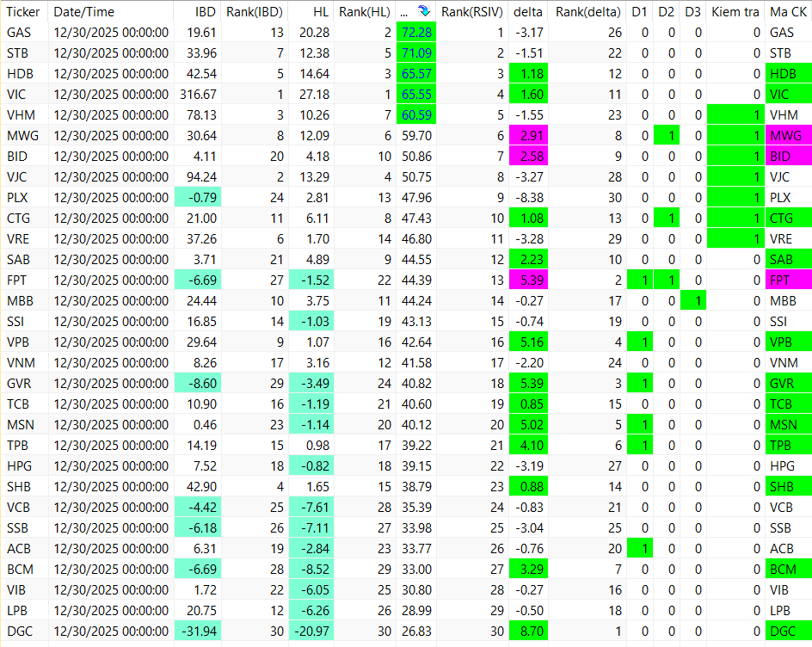This screenshot has height=647, width=812.
Task: Click the green HDB cell in Ma CK column
Action: (789, 73)
